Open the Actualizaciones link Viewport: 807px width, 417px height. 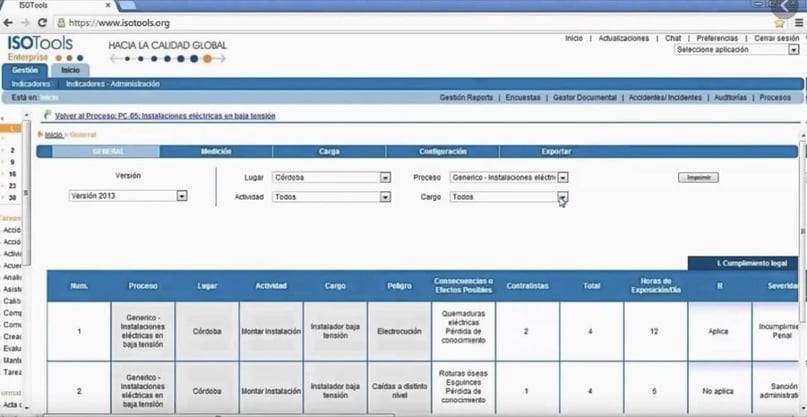[623, 39]
